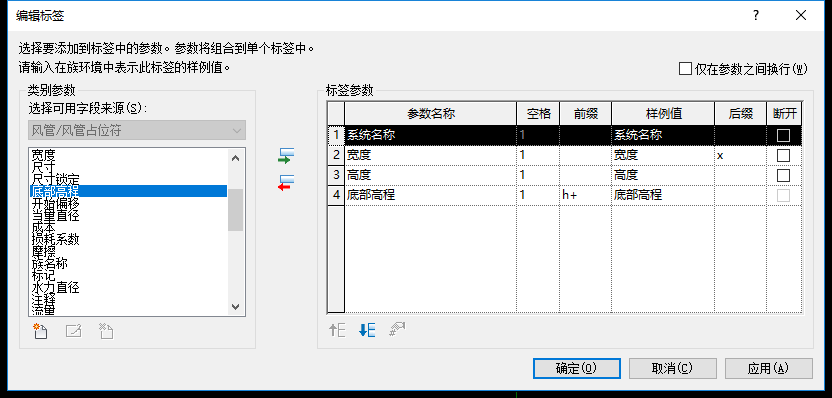832x398 pixels.
Task: Add selected parameter to label (green arrow)
Action: 286,156
